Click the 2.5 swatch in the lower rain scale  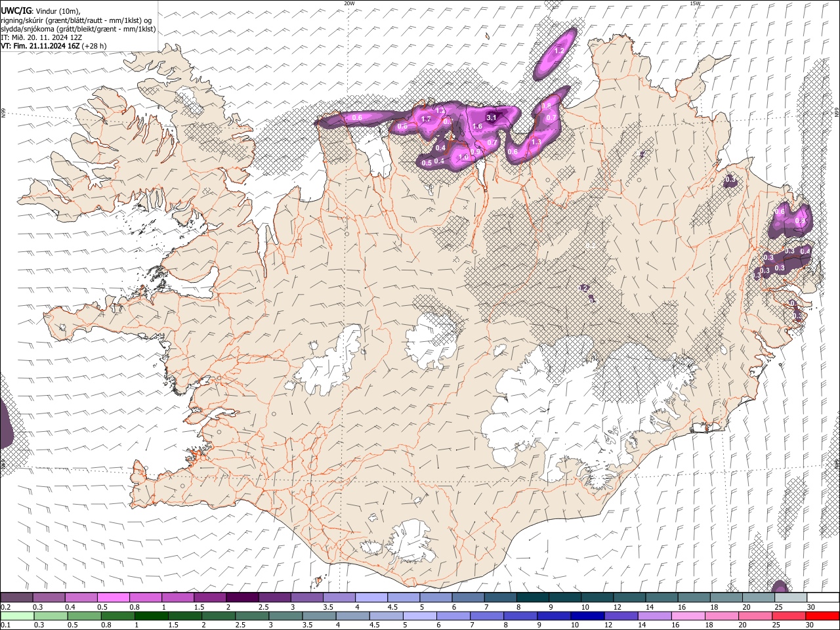point(251,616)
